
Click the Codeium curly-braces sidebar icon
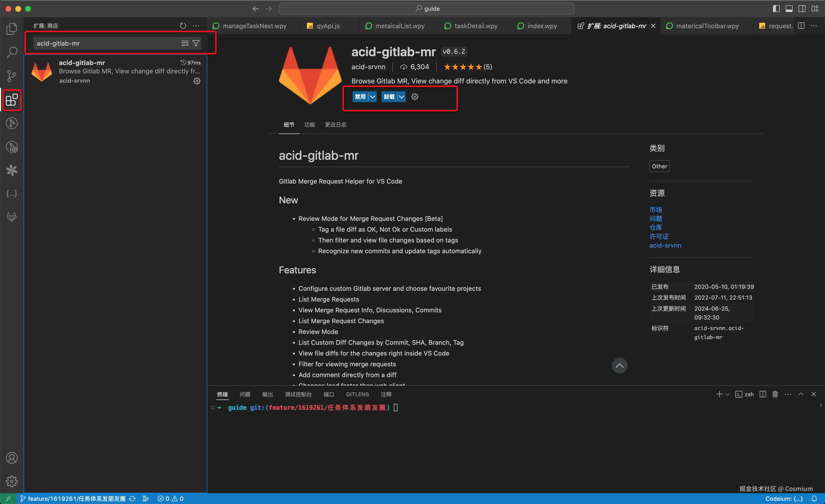[x=12, y=194]
